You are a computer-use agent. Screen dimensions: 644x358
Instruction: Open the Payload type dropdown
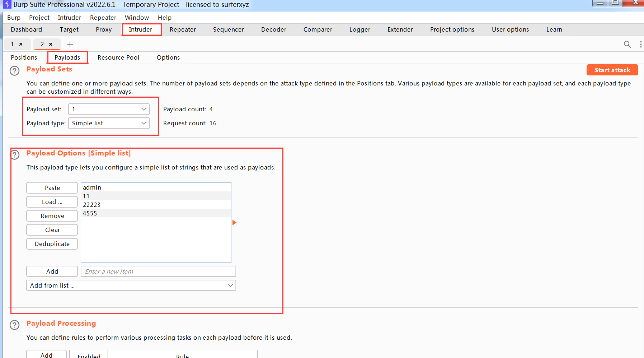(109, 123)
